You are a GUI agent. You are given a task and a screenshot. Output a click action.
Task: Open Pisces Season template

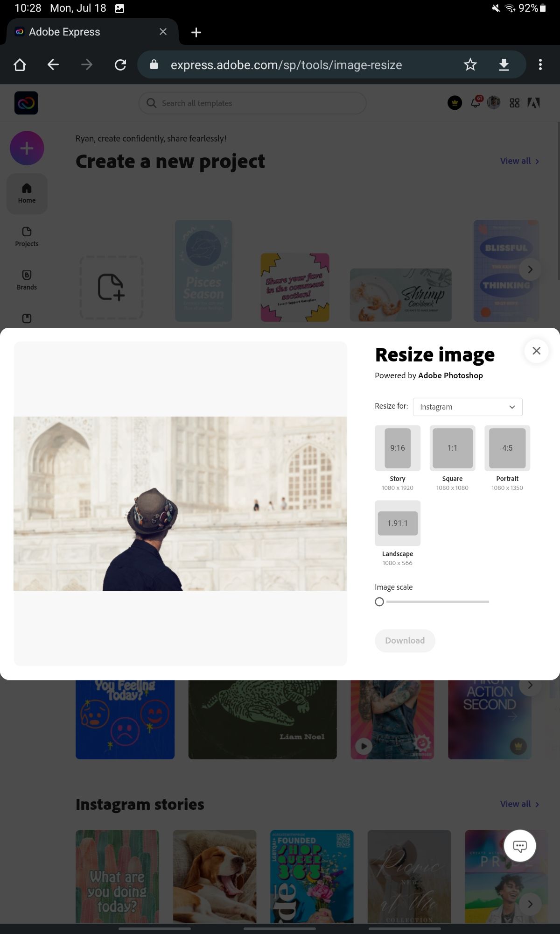coord(203,271)
